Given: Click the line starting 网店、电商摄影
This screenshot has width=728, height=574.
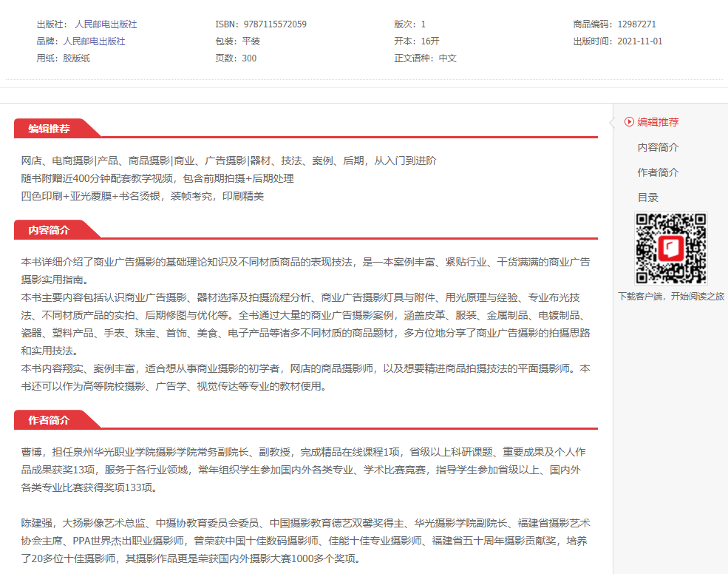Looking at the screenshot, I should (x=228, y=161).
